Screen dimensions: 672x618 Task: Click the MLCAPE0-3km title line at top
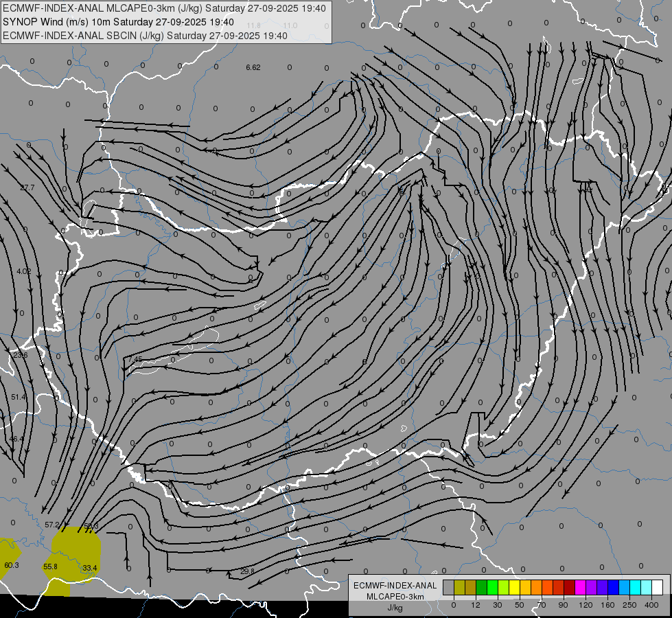(164, 8)
